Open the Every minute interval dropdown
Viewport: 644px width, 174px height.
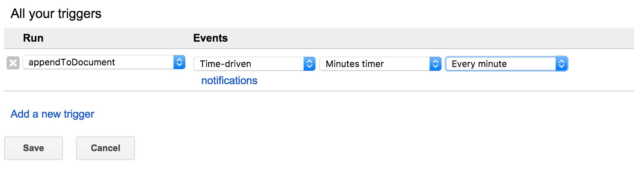pos(506,64)
